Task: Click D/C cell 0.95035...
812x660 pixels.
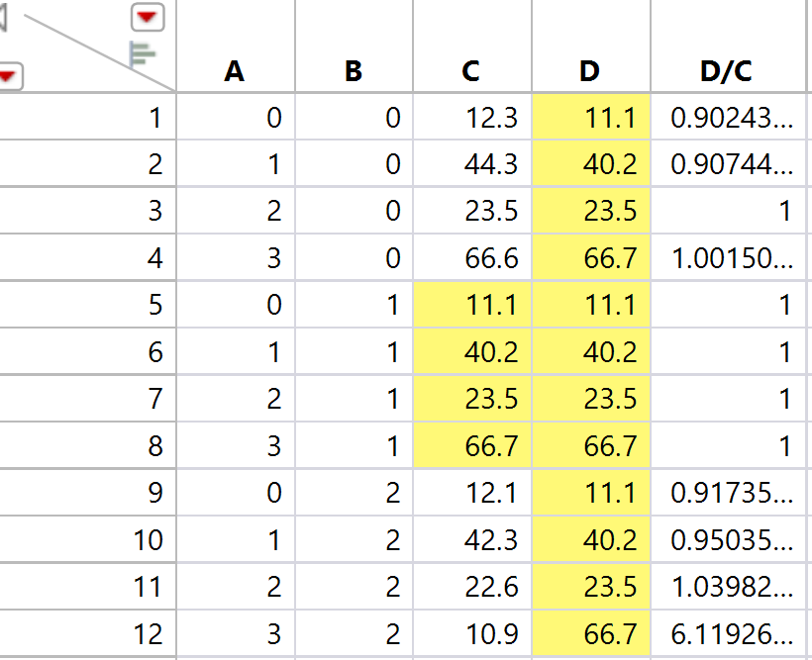Action: tap(728, 540)
